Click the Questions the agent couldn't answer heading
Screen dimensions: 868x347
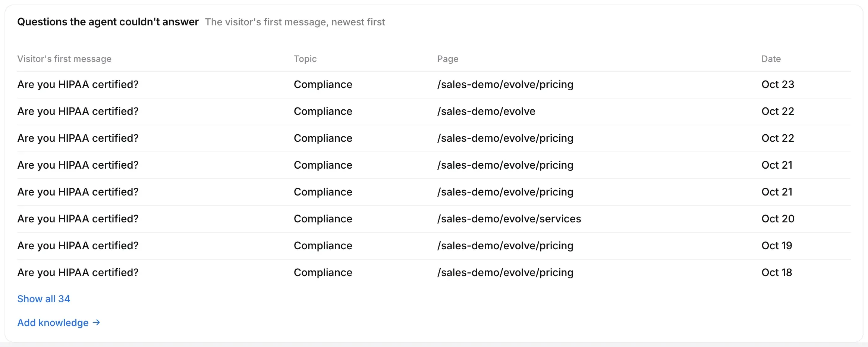[108, 22]
